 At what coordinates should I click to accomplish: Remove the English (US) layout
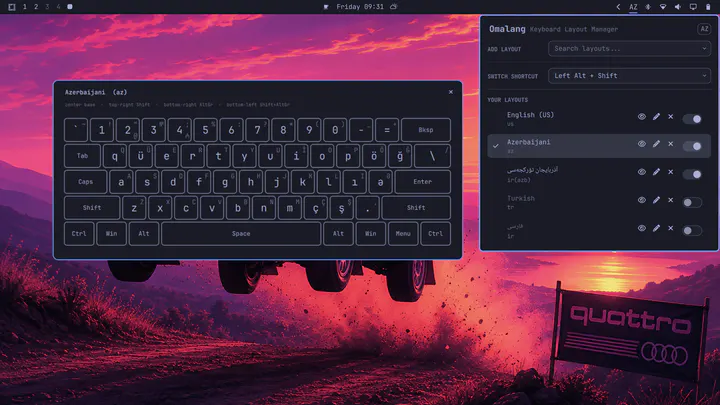pyautogui.click(x=670, y=117)
